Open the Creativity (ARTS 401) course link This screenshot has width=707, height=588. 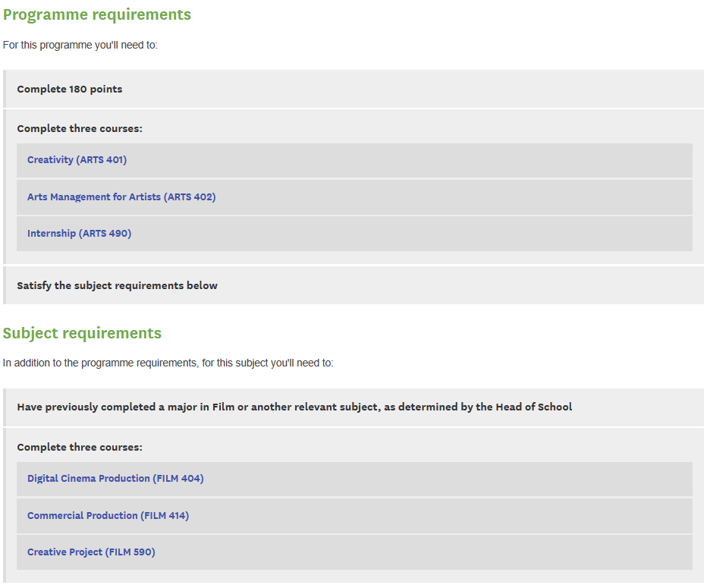77,160
